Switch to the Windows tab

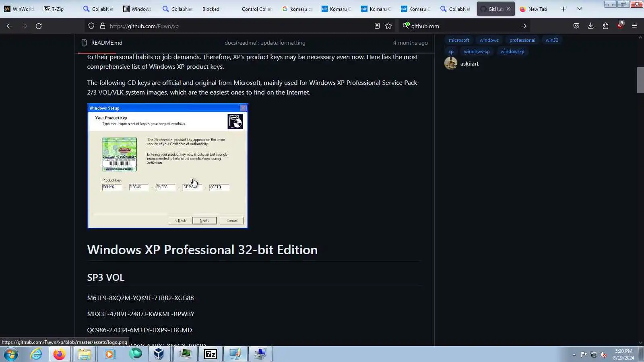click(138, 9)
